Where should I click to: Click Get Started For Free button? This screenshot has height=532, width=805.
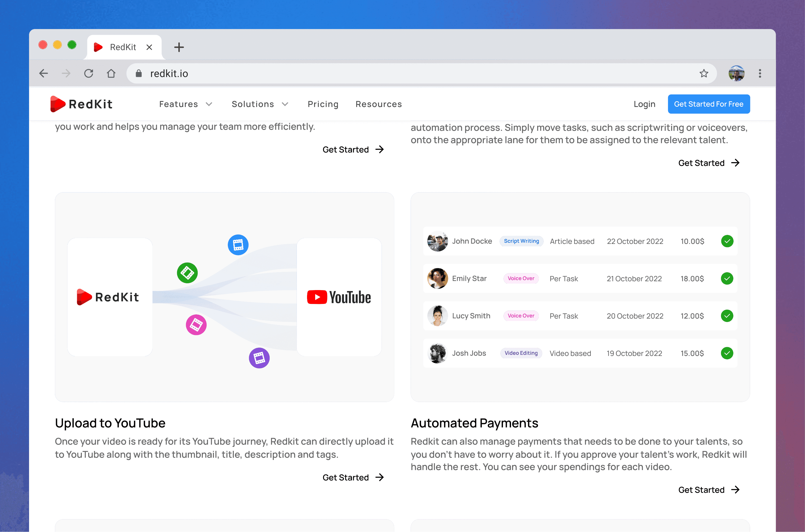[709, 104]
